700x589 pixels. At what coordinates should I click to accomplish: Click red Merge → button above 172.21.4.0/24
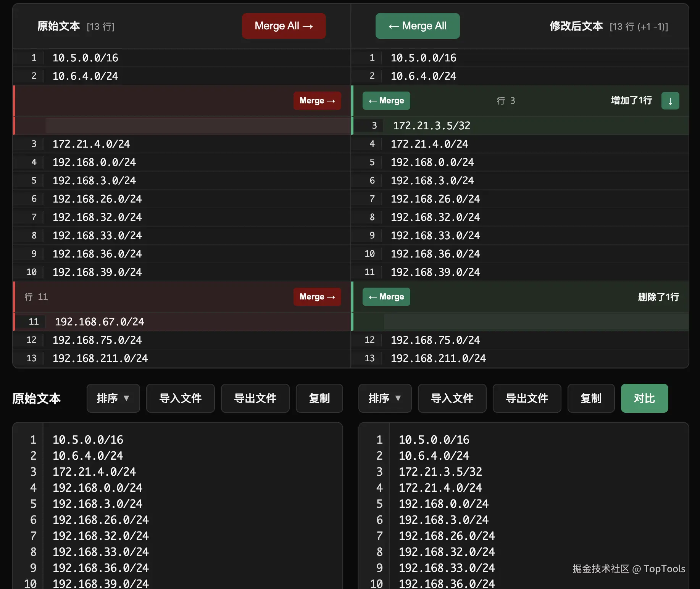click(317, 101)
